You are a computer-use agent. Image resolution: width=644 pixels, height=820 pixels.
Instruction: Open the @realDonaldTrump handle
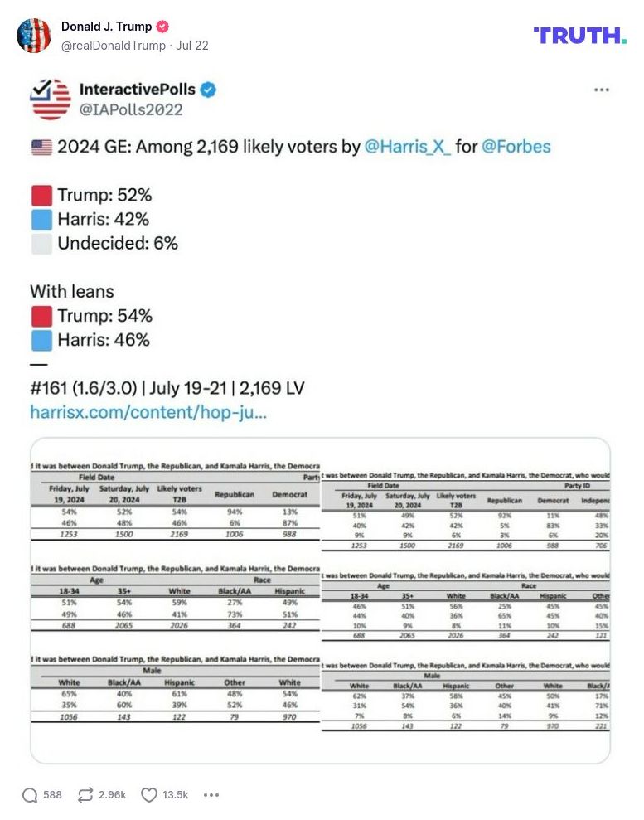(114, 46)
